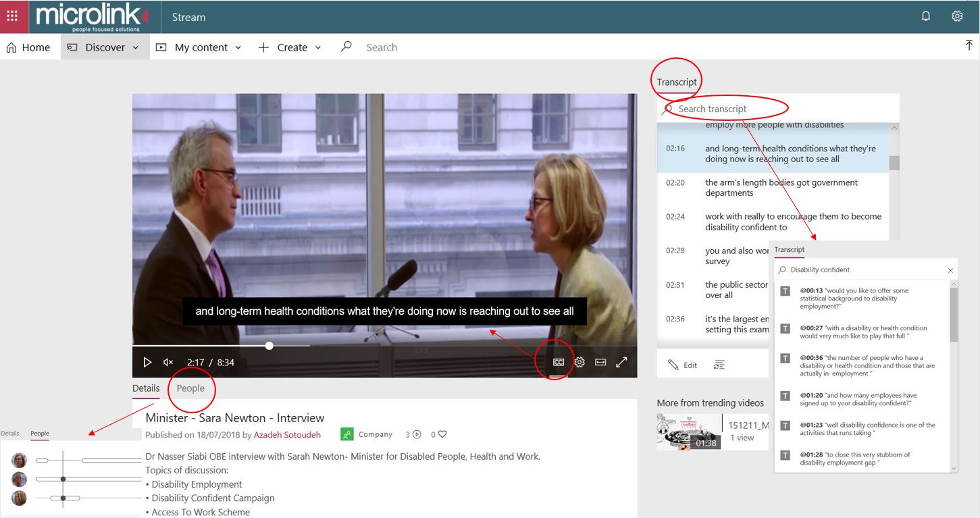The height and width of the screenshot is (518, 980).
Task: Switch to the People tab
Action: pyautogui.click(x=190, y=388)
